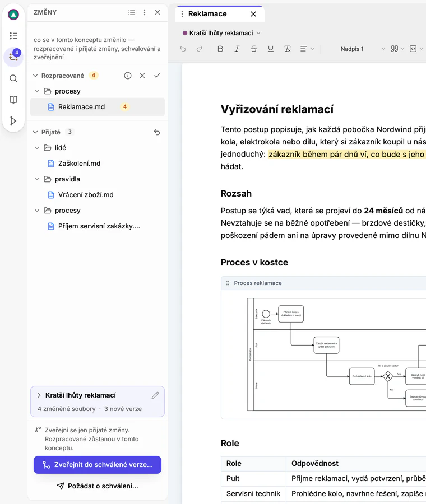Click the Odpovědnost table header

tap(356, 464)
